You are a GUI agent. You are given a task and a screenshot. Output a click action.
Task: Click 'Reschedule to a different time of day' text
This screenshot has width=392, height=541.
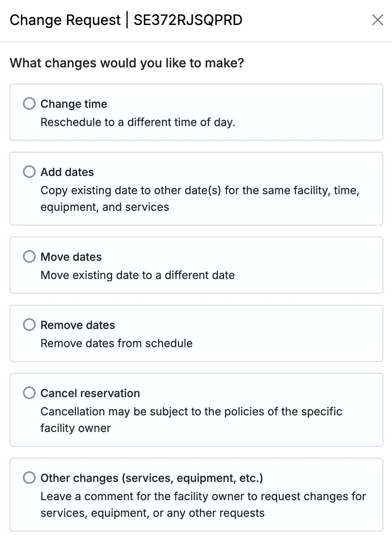coord(138,122)
